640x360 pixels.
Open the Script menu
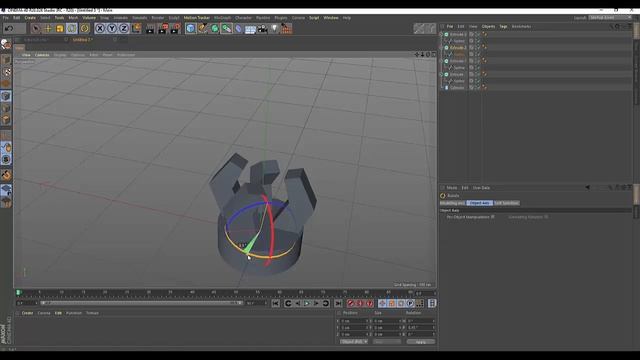point(314,18)
